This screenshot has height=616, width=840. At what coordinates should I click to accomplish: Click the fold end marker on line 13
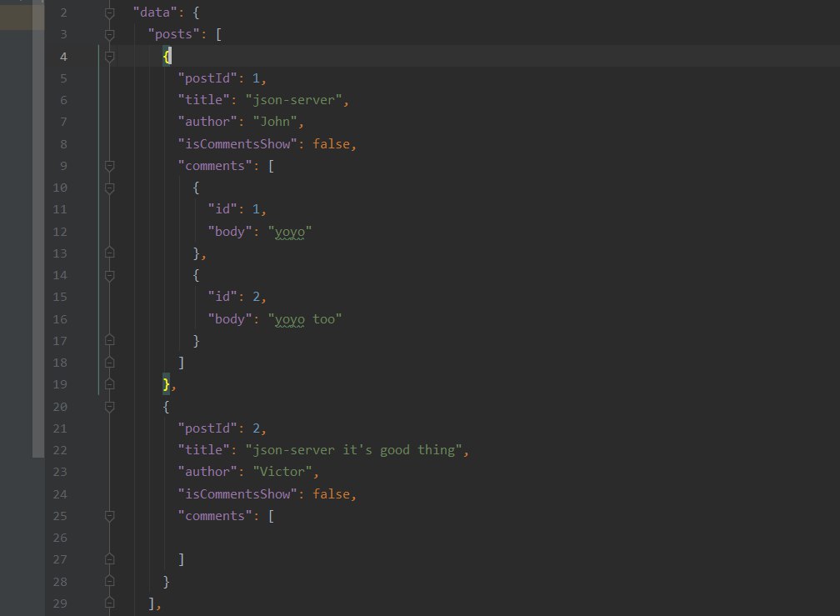tap(109, 253)
